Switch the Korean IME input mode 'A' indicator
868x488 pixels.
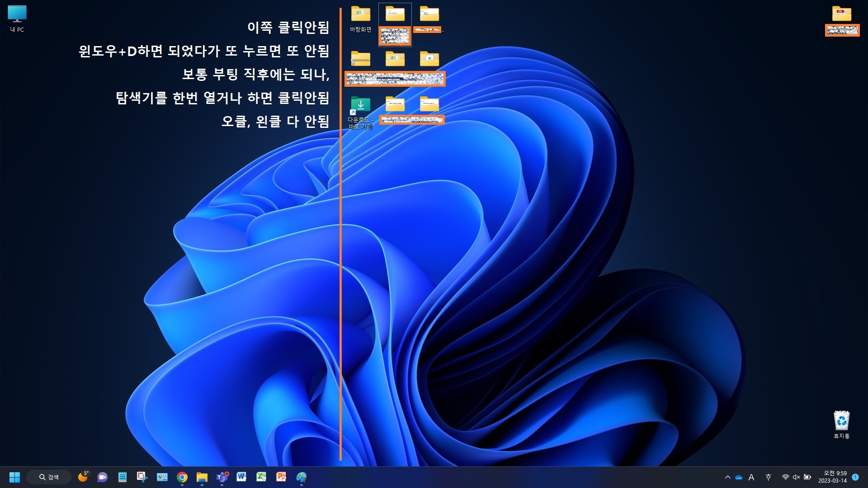751,477
